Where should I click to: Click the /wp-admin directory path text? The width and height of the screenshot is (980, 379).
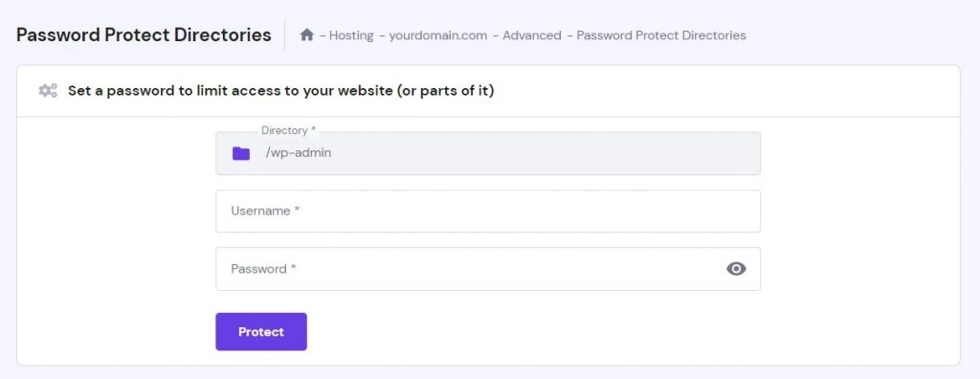pyautogui.click(x=299, y=152)
